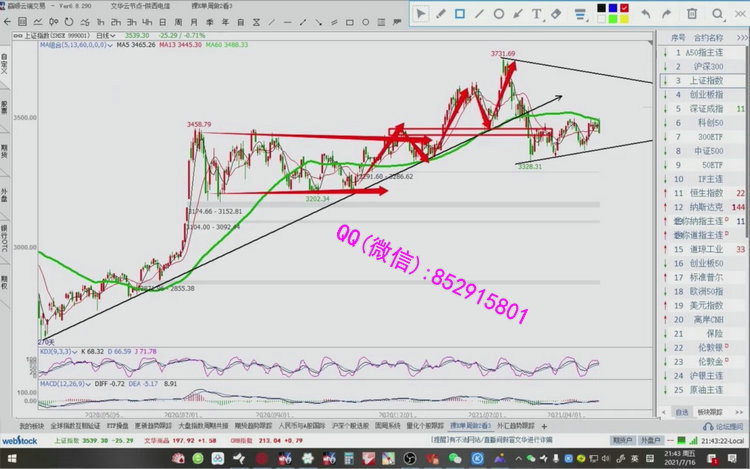Select the arrow pointer tool in annotation toolbar
The image size is (750, 469).
[422, 13]
